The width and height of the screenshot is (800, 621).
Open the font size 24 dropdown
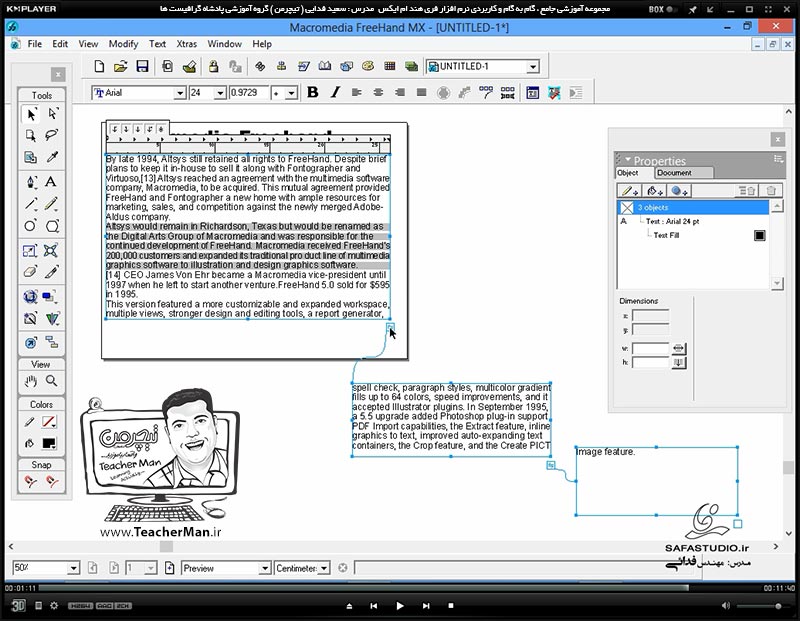(x=220, y=93)
